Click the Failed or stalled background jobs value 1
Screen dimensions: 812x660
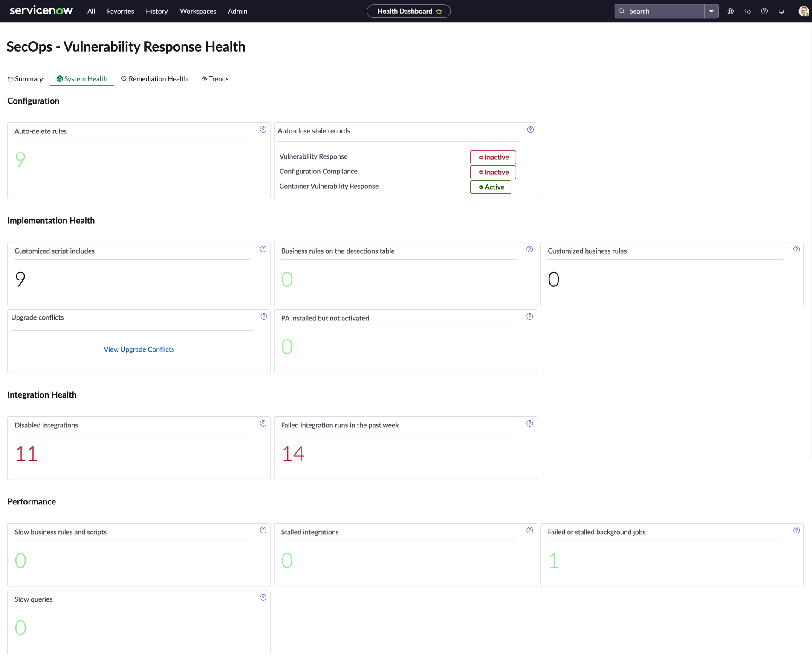(x=553, y=560)
